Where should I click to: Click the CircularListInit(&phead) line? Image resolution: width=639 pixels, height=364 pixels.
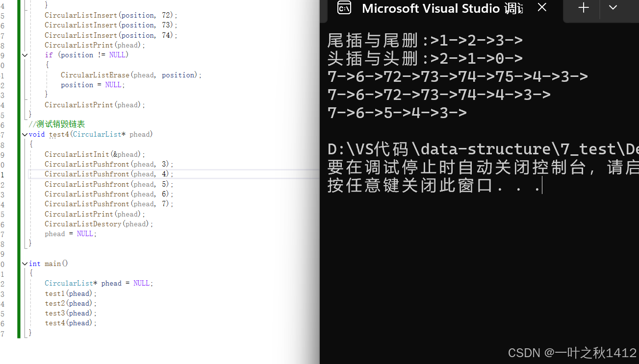pyautogui.click(x=95, y=154)
